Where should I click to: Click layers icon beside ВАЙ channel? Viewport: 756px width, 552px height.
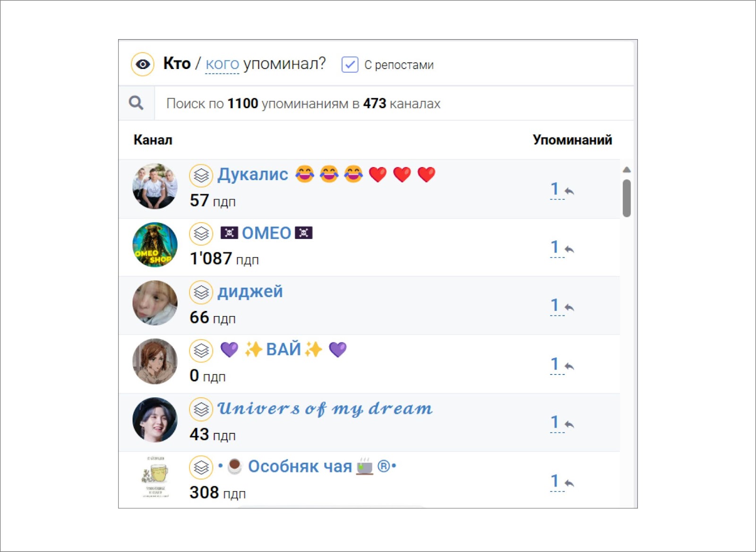(201, 351)
